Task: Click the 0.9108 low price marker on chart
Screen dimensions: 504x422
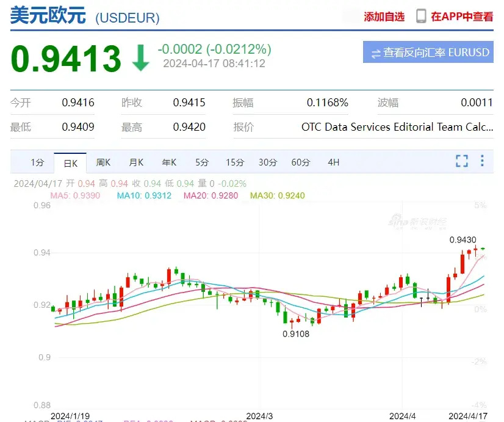Action: 296,334
